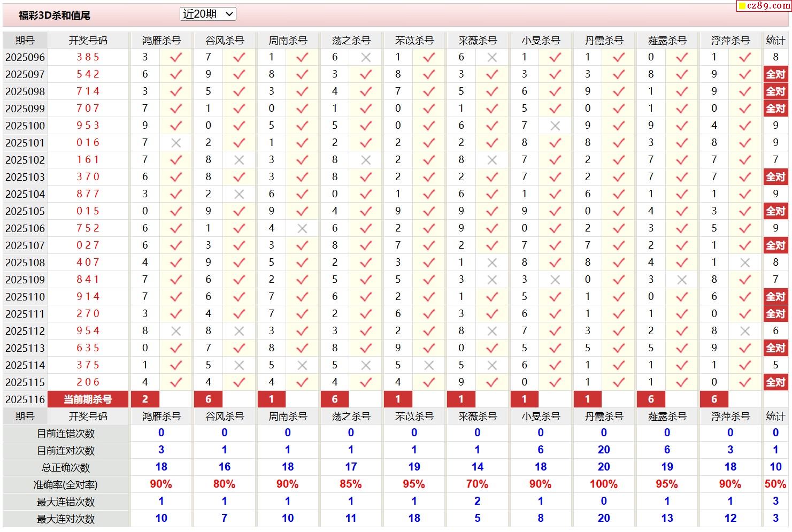
Task: Click the 采薇杀号 header in top row
Action: click(x=478, y=41)
